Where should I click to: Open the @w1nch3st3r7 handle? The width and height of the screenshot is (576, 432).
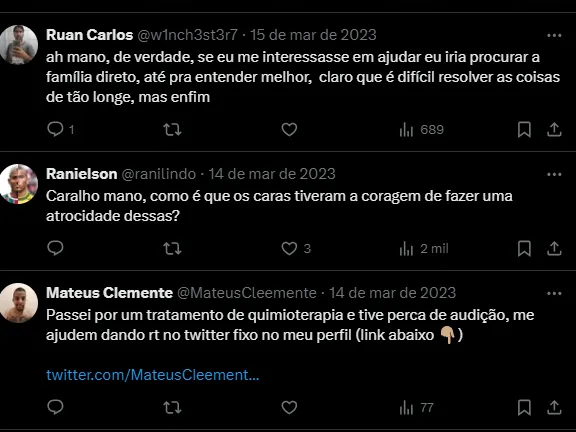[188, 35]
